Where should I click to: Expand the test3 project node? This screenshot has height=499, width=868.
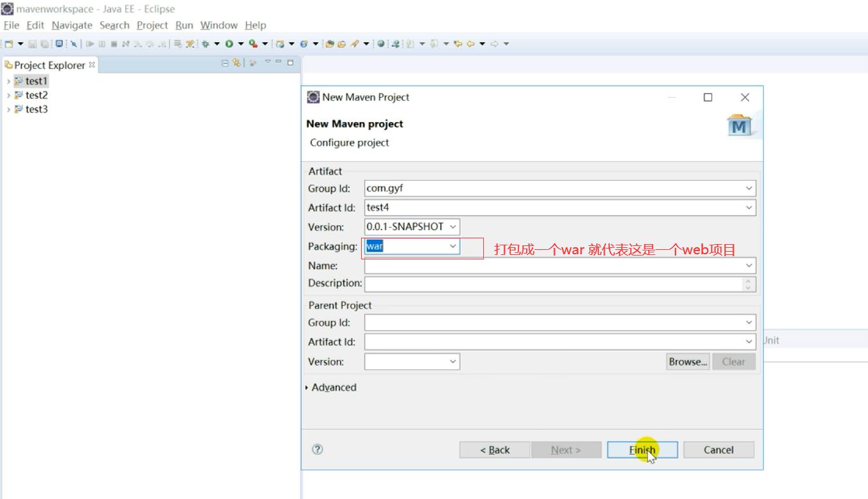[x=8, y=109]
